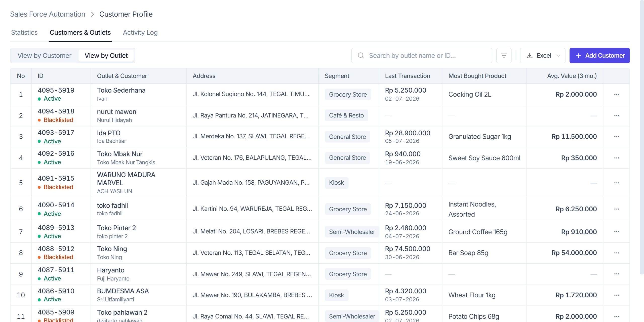Open row actions menu for Toko Ning

(617, 253)
